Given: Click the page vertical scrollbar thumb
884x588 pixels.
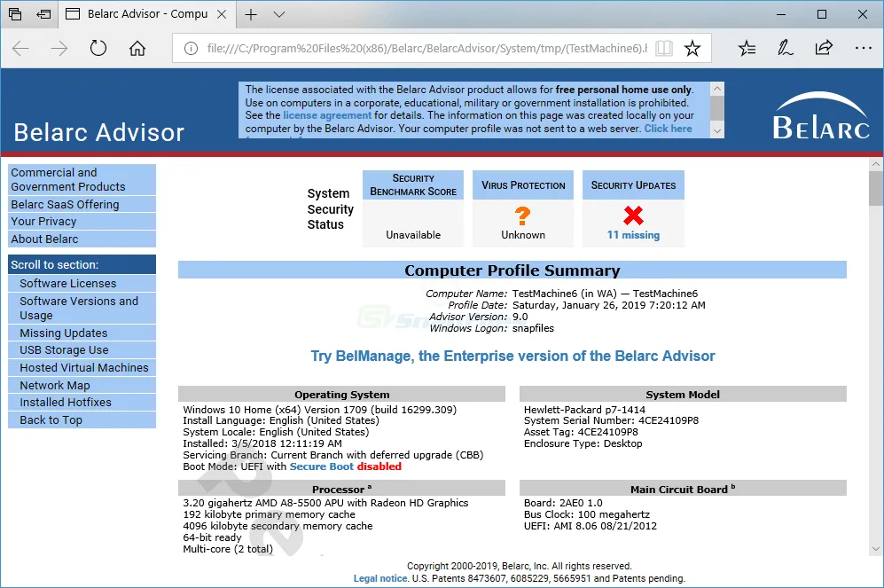Looking at the screenshot, I should 875,188.
